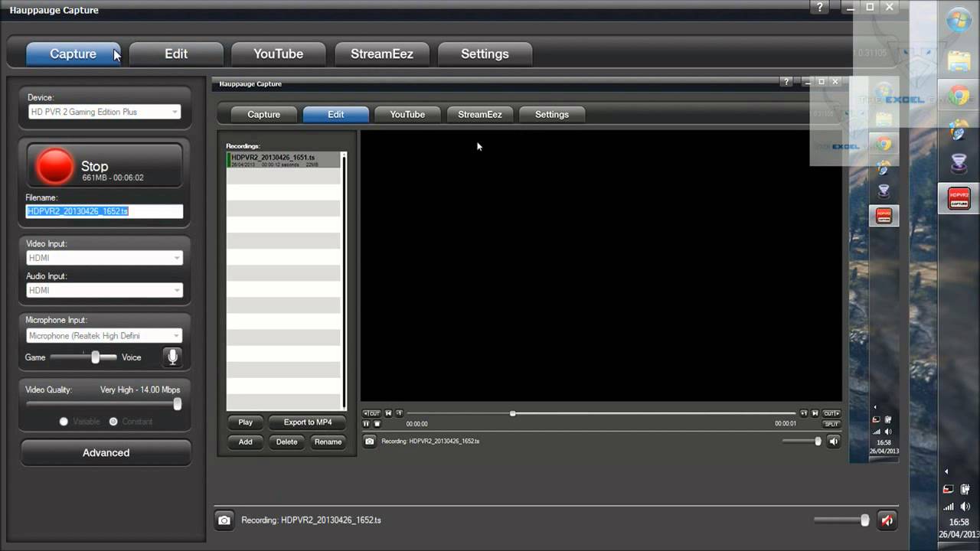Select YouTube tab in the inner window
The width and height of the screenshot is (980, 551).
pos(407,115)
